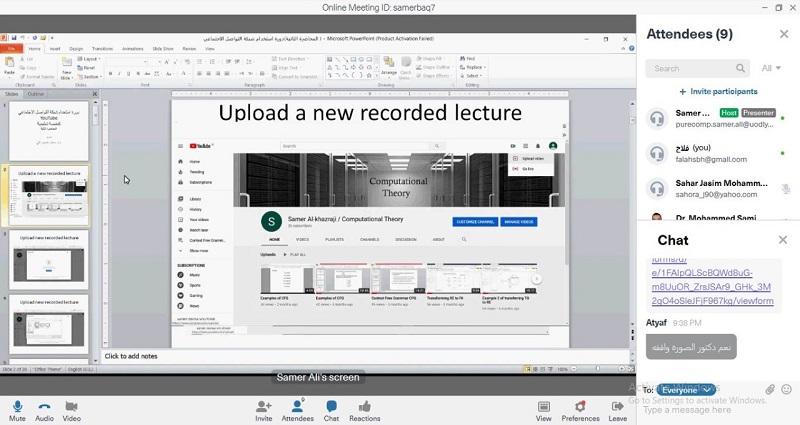
Task: Click the Click to add notes area
Action: pyautogui.click(x=366, y=356)
